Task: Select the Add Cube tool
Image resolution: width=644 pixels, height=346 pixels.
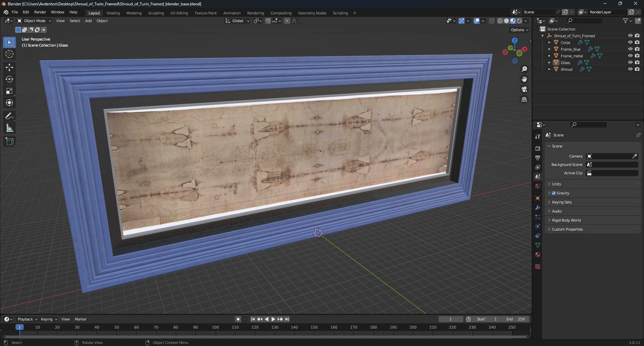Action: (9, 141)
